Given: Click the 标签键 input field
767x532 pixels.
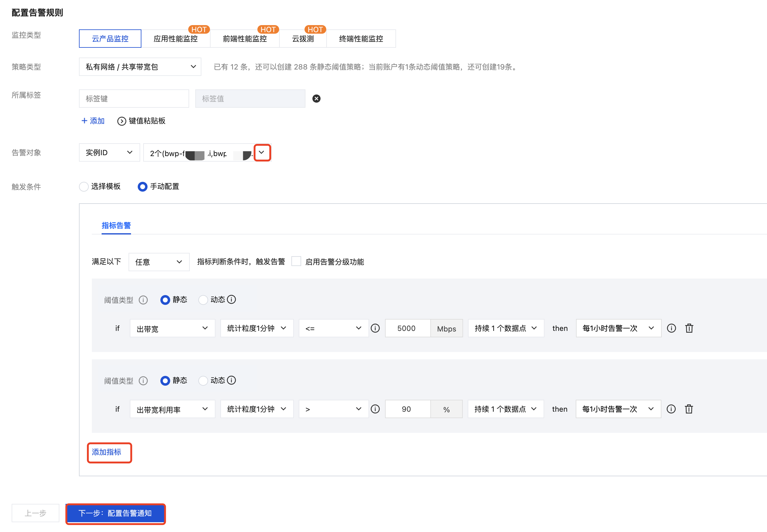Looking at the screenshot, I should click(x=134, y=99).
